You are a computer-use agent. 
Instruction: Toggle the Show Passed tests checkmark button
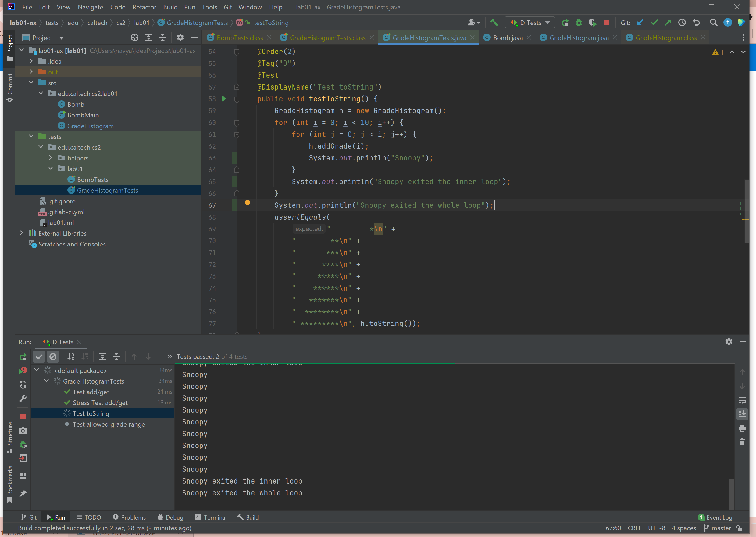pyautogui.click(x=39, y=357)
